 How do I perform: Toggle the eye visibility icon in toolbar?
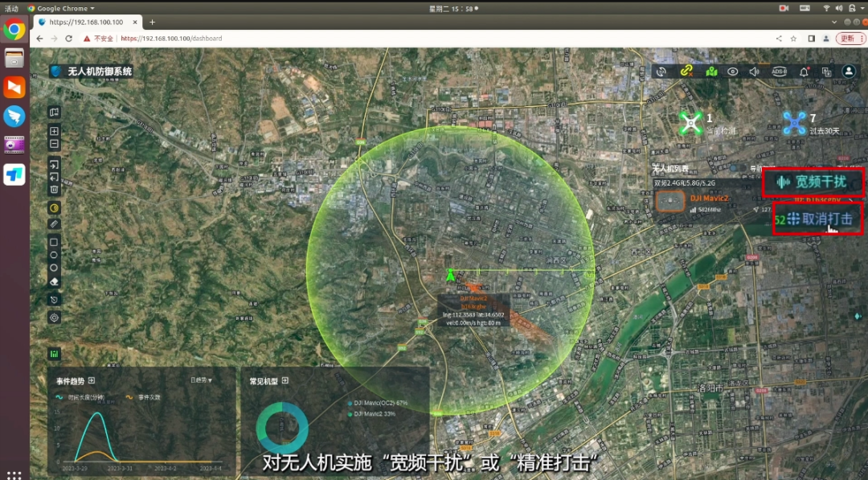point(732,72)
